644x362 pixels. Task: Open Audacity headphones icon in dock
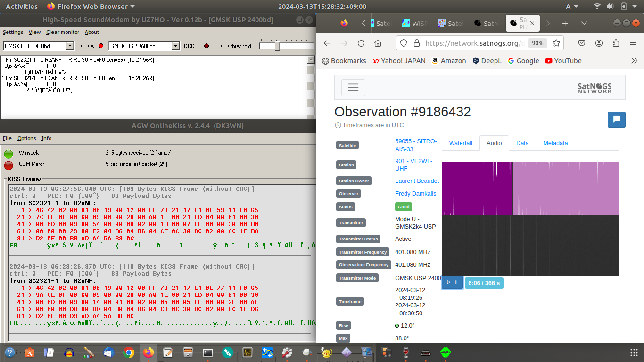(x=69, y=352)
